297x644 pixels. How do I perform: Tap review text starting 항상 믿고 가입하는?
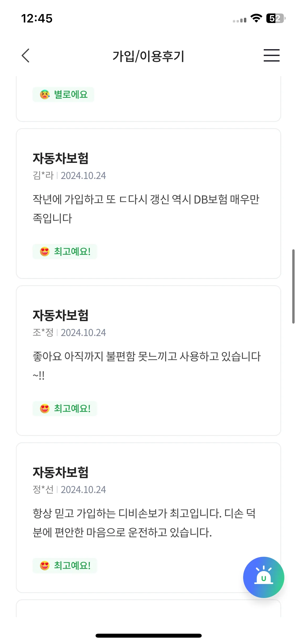[x=144, y=523]
